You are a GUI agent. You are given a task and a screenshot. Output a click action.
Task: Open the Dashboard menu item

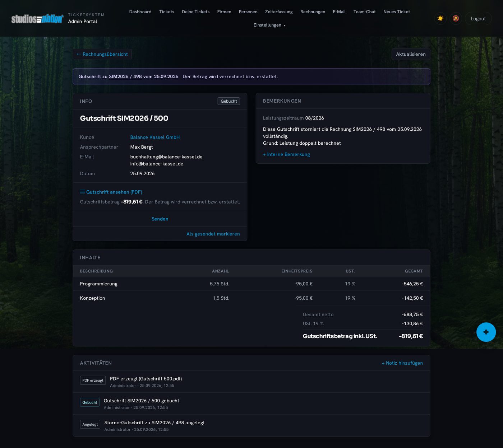(140, 12)
